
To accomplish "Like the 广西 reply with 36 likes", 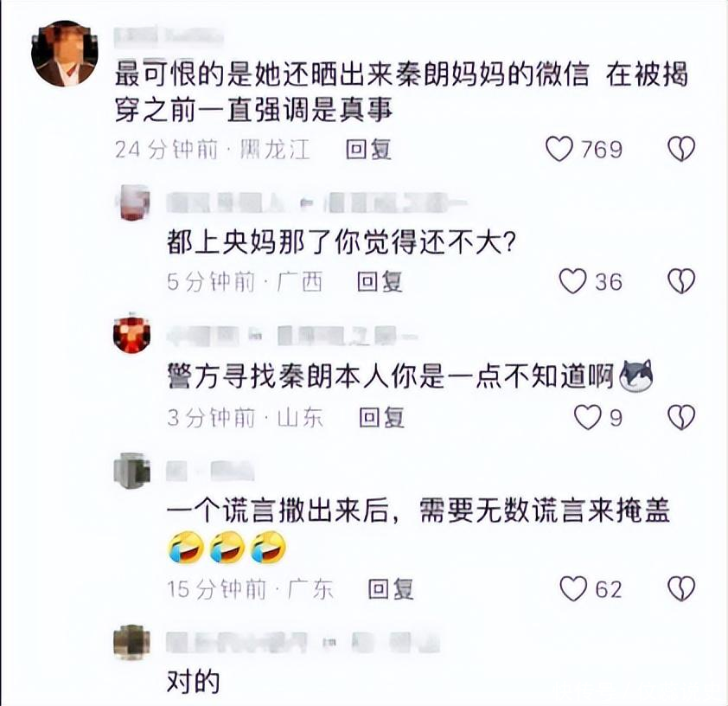I will click(572, 281).
